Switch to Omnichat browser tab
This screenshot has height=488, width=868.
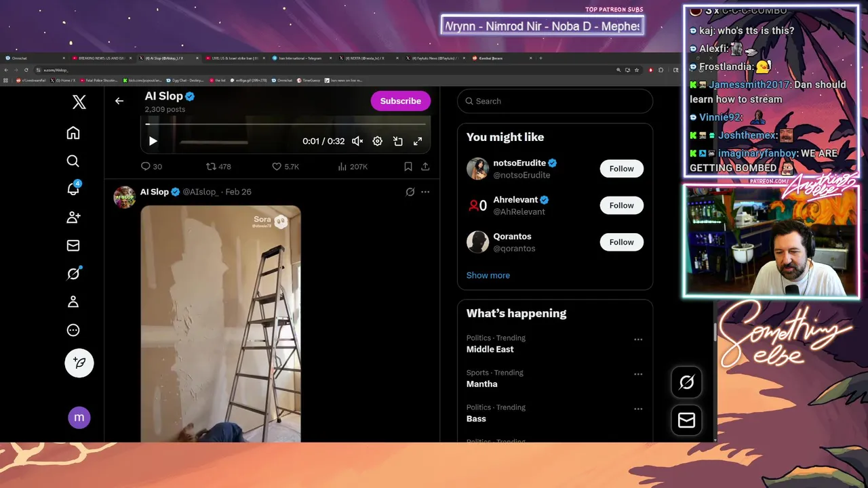pos(34,58)
